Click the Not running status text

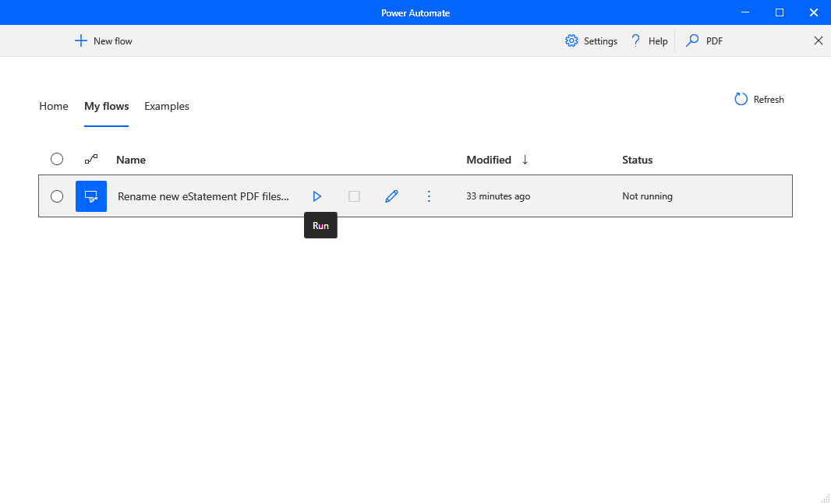tap(647, 196)
